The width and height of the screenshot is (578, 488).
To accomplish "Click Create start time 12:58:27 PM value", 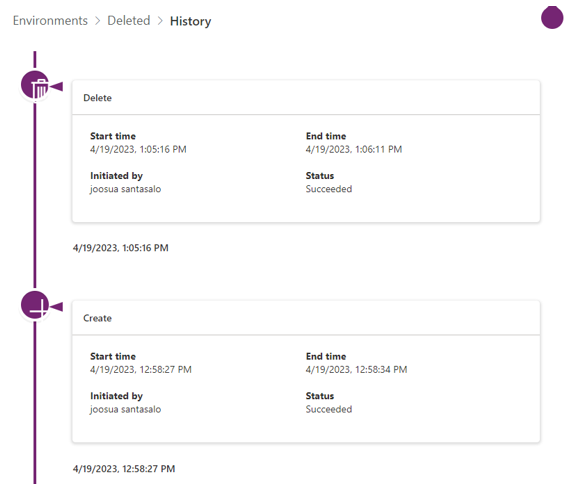I will click(x=141, y=370).
